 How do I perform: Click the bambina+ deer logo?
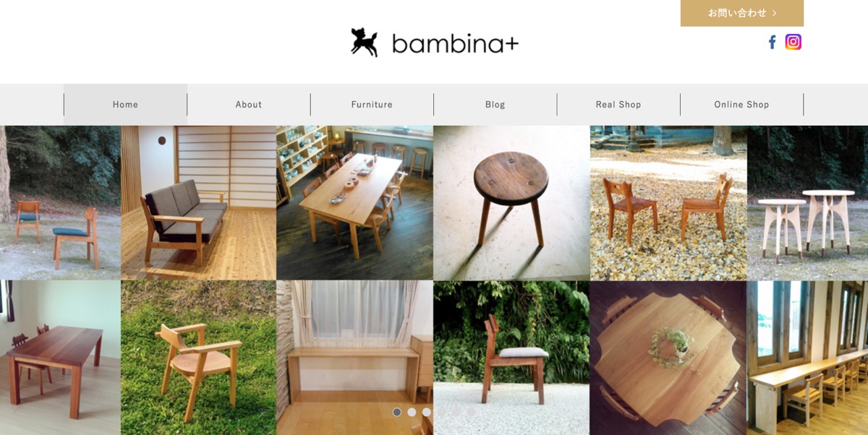click(365, 42)
